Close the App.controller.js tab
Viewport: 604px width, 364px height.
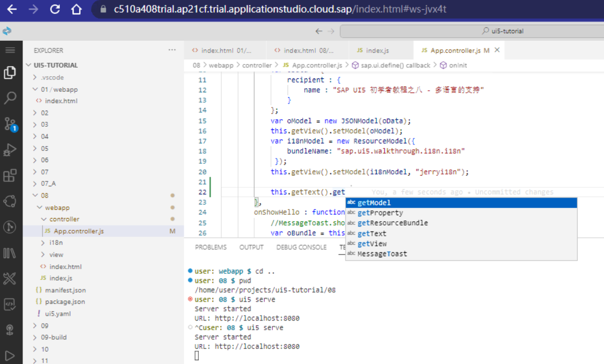tap(497, 50)
